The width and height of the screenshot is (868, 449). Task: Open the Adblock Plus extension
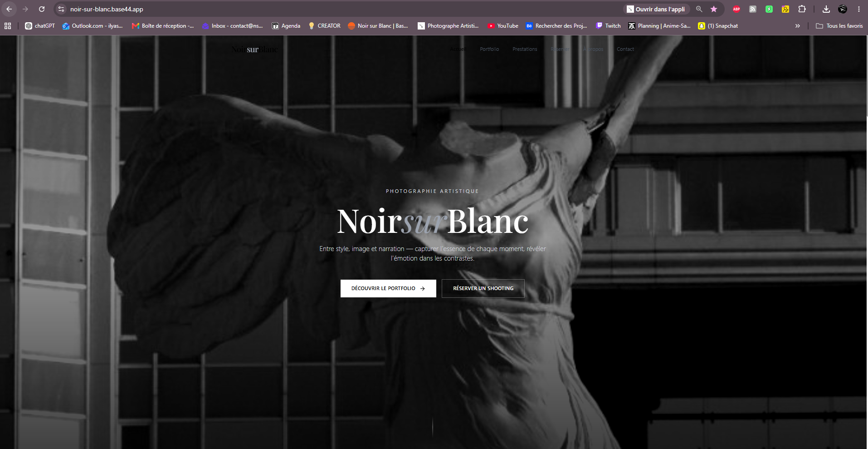pos(736,9)
